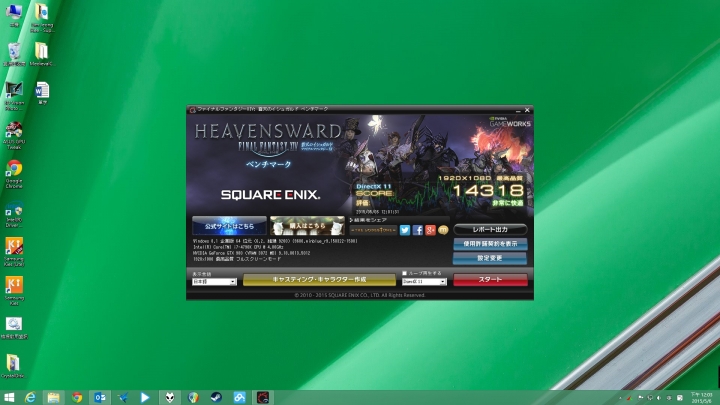Open the display language dropdown

(214, 281)
